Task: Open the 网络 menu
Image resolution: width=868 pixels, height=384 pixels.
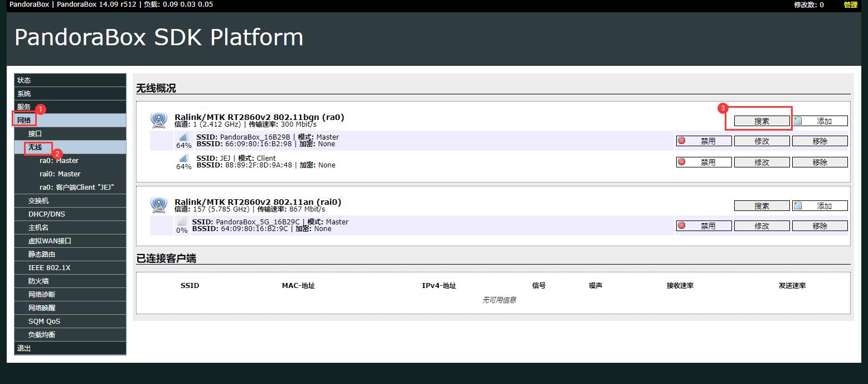Action: point(70,121)
